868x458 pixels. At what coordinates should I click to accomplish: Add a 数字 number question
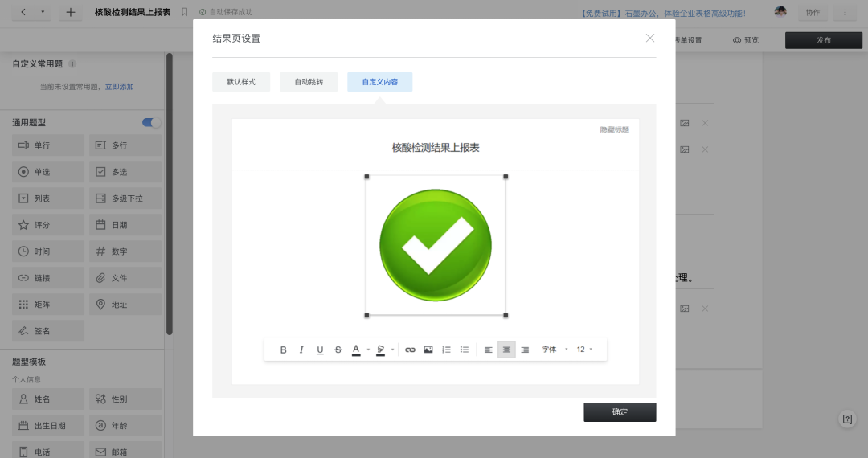click(125, 251)
